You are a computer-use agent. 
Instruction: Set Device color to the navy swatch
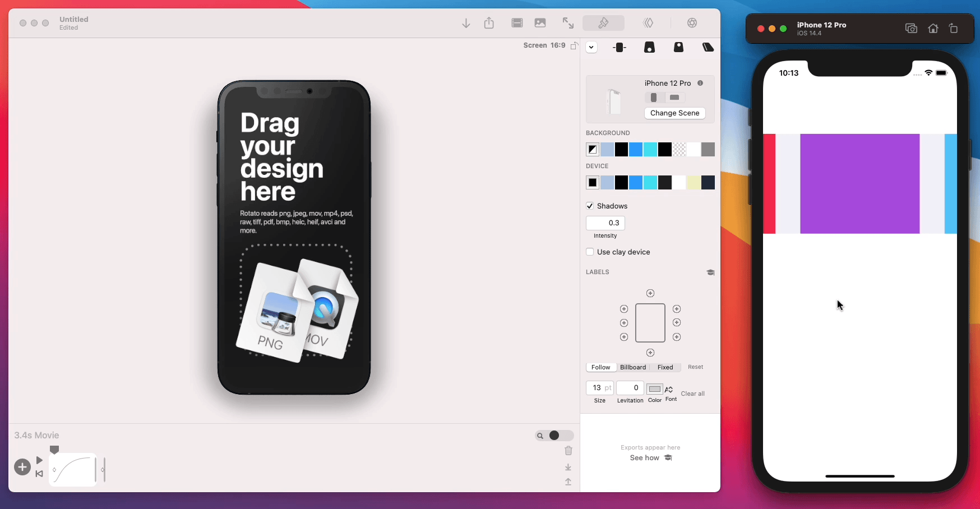point(708,182)
